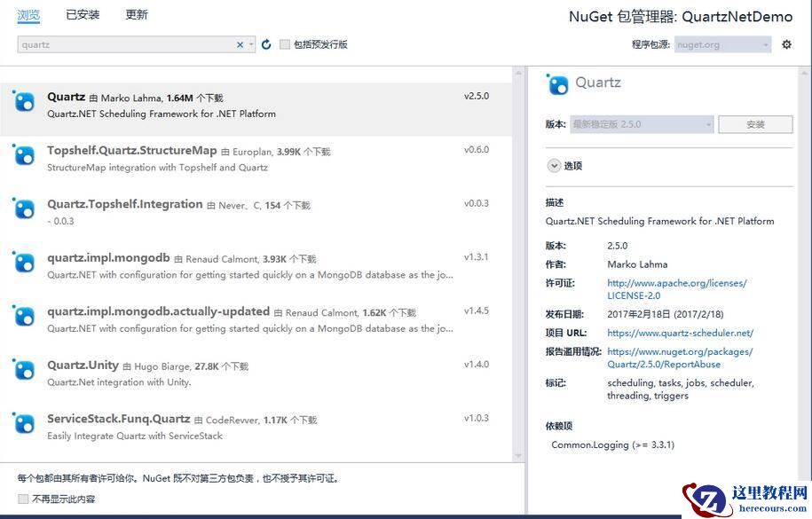Click the Install button
The image size is (812, 519).
755,124
